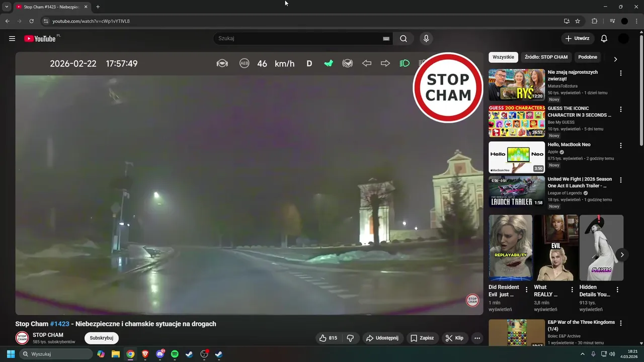Open the on-screen keyboard in search box

[x=386, y=39]
